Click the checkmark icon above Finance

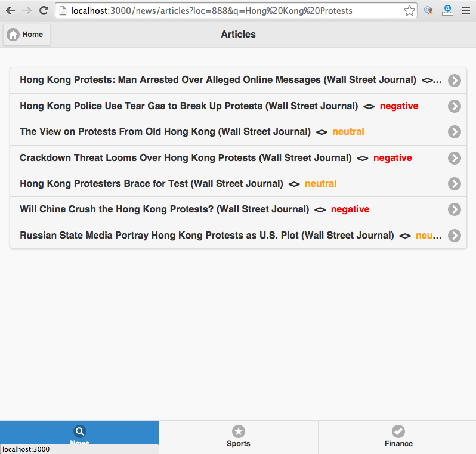point(398,431)
